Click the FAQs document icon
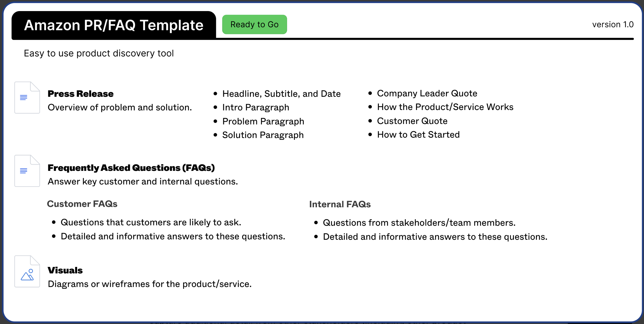The image size is (644, 324). [27, 171]
